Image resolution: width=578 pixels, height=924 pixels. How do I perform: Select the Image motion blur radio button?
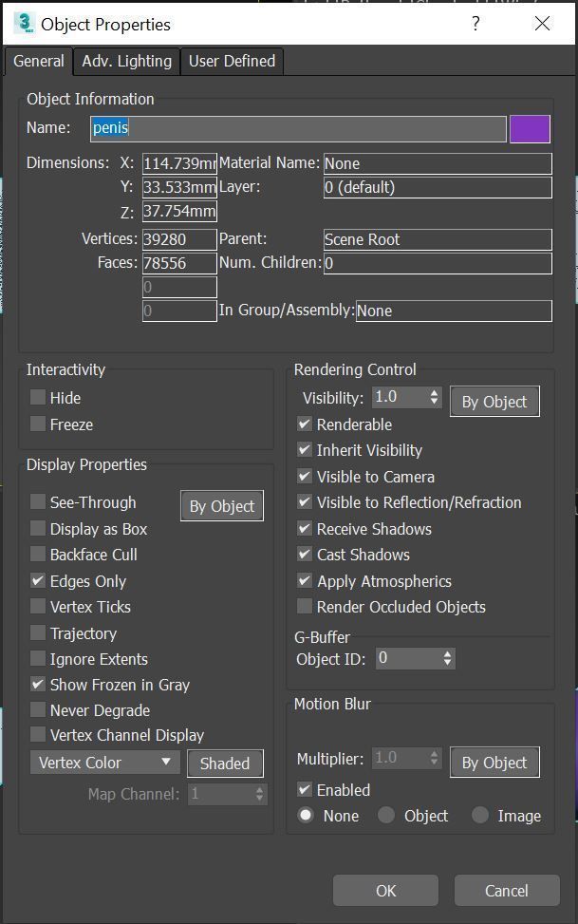click(x=480, y=816)
